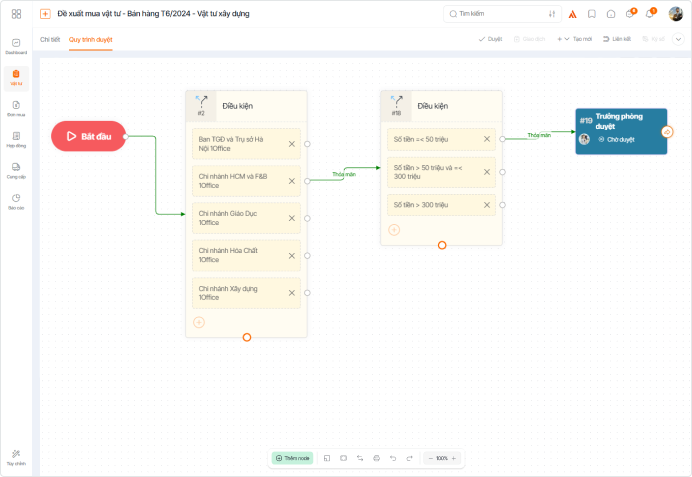
Task: Select Vật tư sidebar module
Action: 16,78
